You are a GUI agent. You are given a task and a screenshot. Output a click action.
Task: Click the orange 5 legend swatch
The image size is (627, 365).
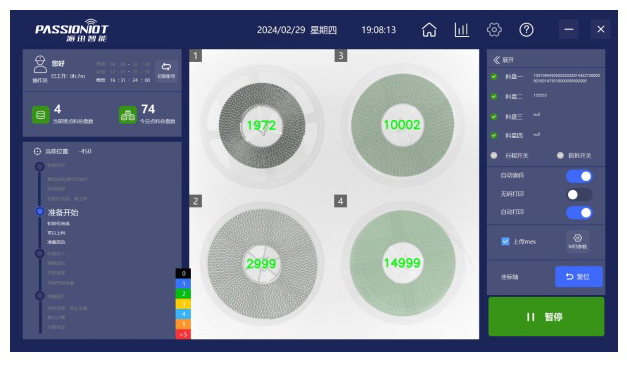183,324
